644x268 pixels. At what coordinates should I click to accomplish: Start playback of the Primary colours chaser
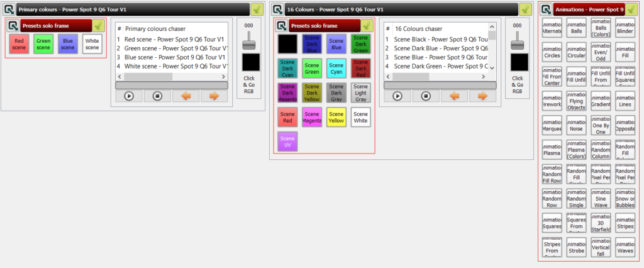click(x=129, y=96)
